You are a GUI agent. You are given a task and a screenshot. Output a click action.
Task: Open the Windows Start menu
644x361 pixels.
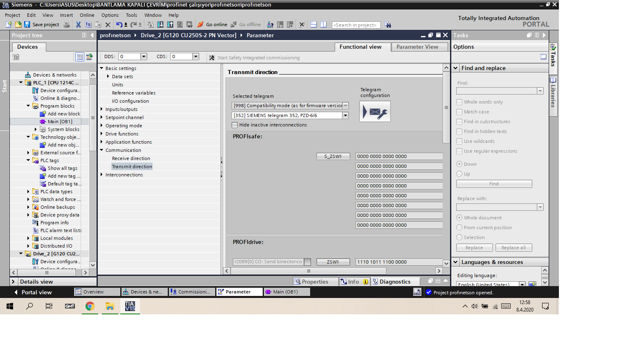(x=10, y=306)
